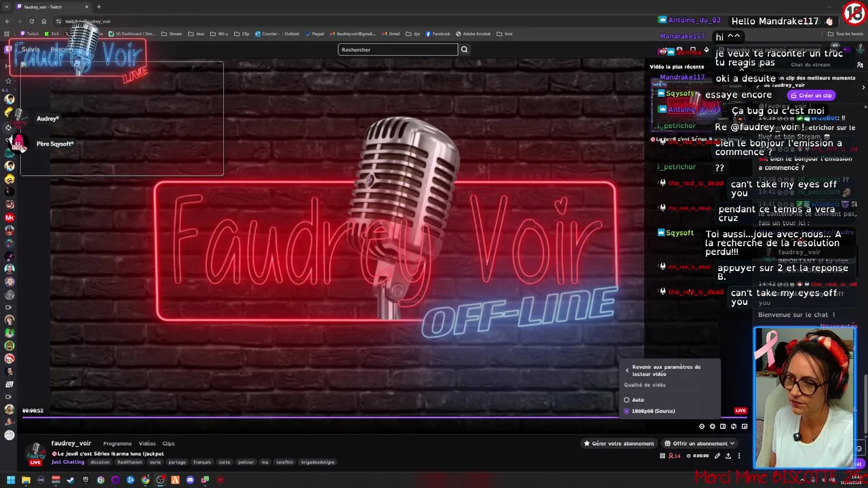Open the Wii-u bookmarks folder
The image size is (868, 488).
click(x=220, y=34)
